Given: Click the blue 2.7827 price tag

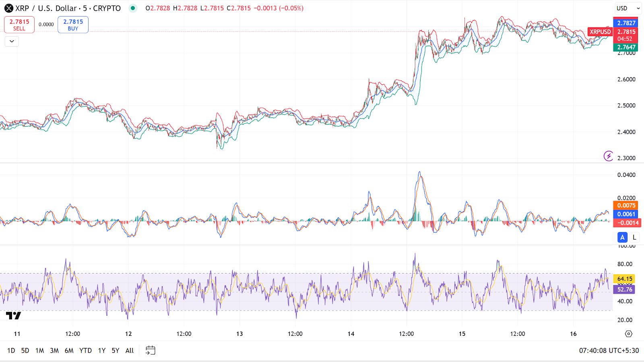Looking at the screenshot, I should [626, 23].
